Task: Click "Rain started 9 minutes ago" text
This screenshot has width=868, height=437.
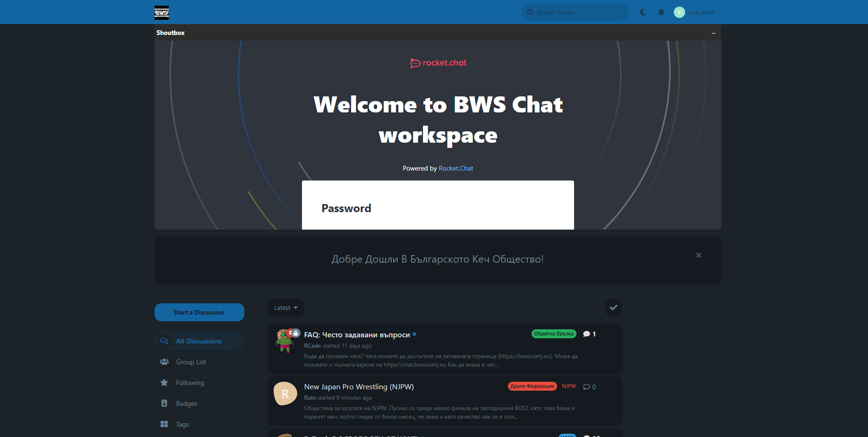Action: [338, 398]
